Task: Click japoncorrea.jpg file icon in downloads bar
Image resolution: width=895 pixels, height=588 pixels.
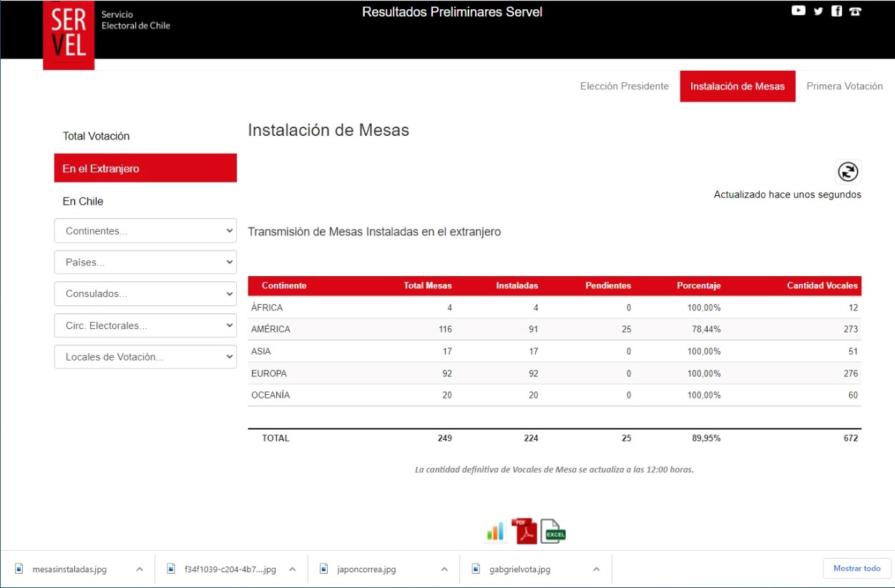Action: (x=323, y=569)
